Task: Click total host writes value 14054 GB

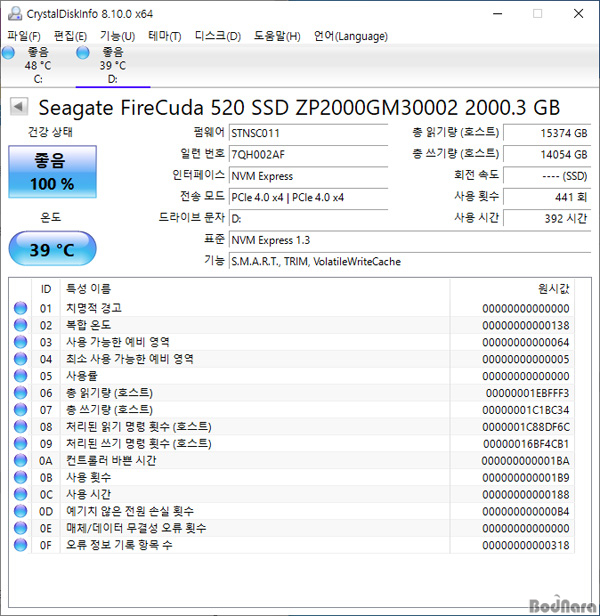Action: [547, 154]
